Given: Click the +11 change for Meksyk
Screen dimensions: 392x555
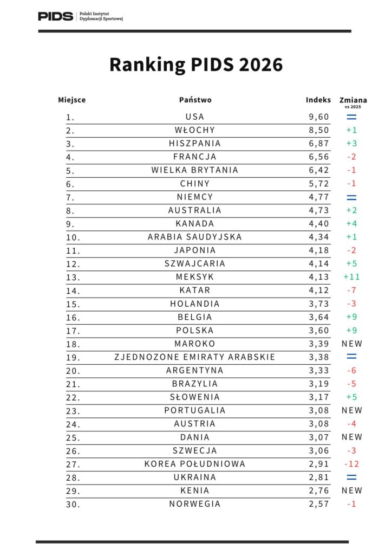Looking at the screenshot, I should 352,277.
